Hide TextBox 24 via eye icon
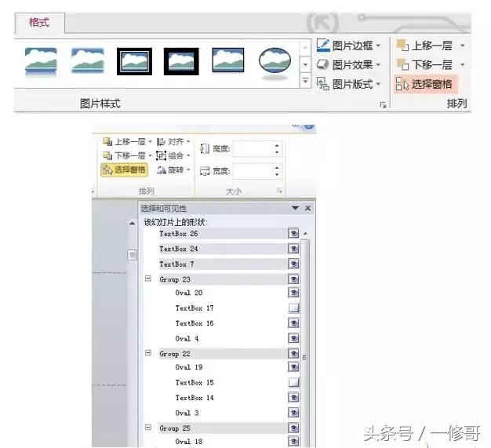This screenshot has height=448, width=491. (293, 249)
